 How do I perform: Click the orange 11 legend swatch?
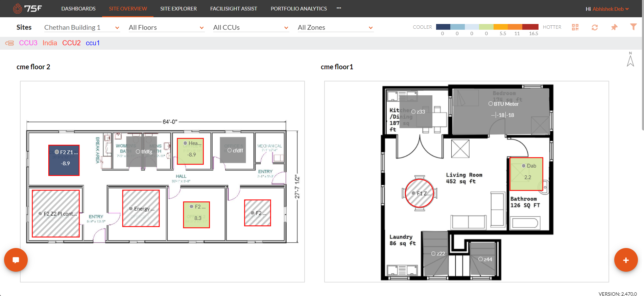[515, 27]
